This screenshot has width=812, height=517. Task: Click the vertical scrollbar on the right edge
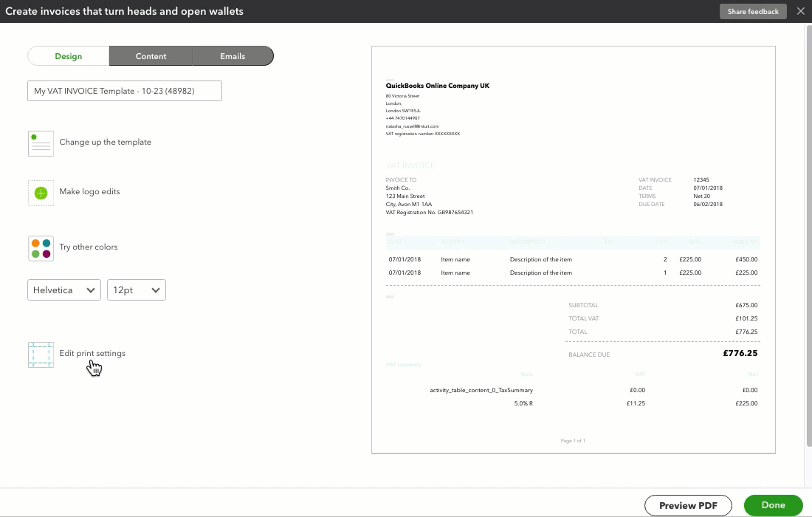[x=809, y=235]
